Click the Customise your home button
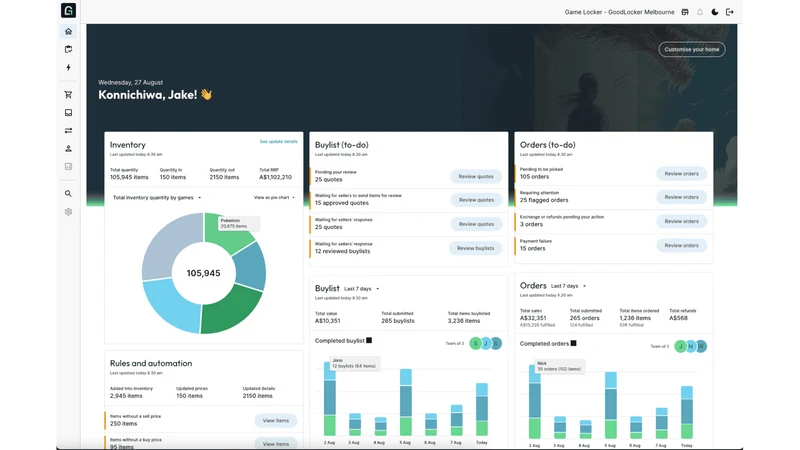800x450 pixels. pos(692,49)
